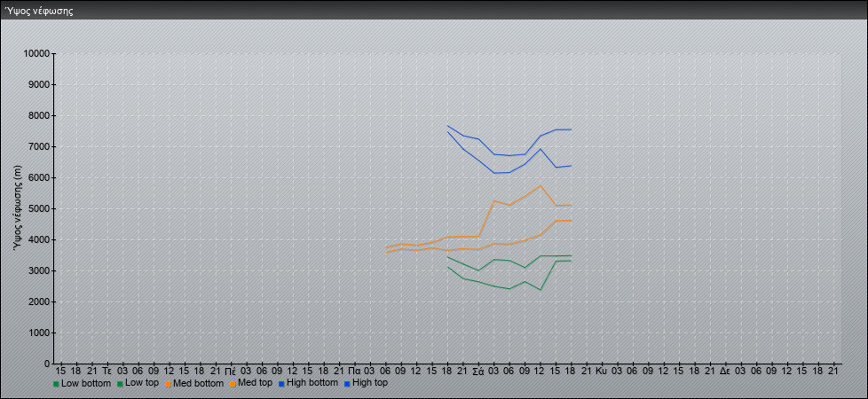The image size is (868, 399).
Task: Select the 'Δε' day label on x-axis
Action: [x=725, y=371]
